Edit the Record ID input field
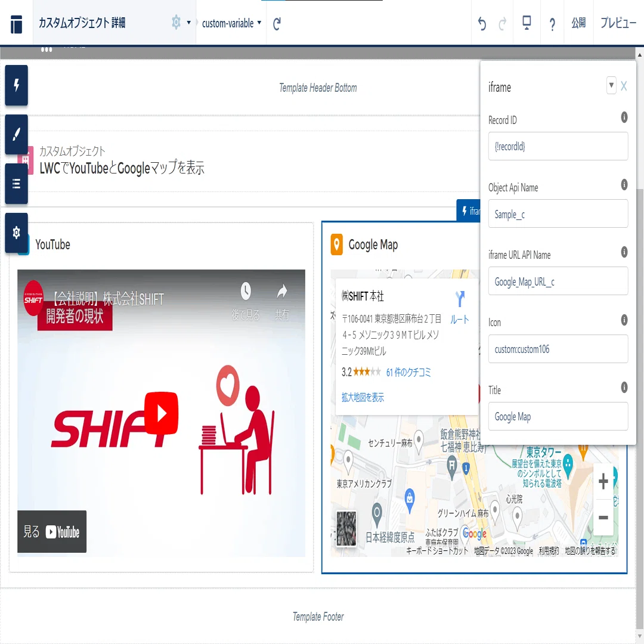 pyautogui.click(x=558, y=146)
